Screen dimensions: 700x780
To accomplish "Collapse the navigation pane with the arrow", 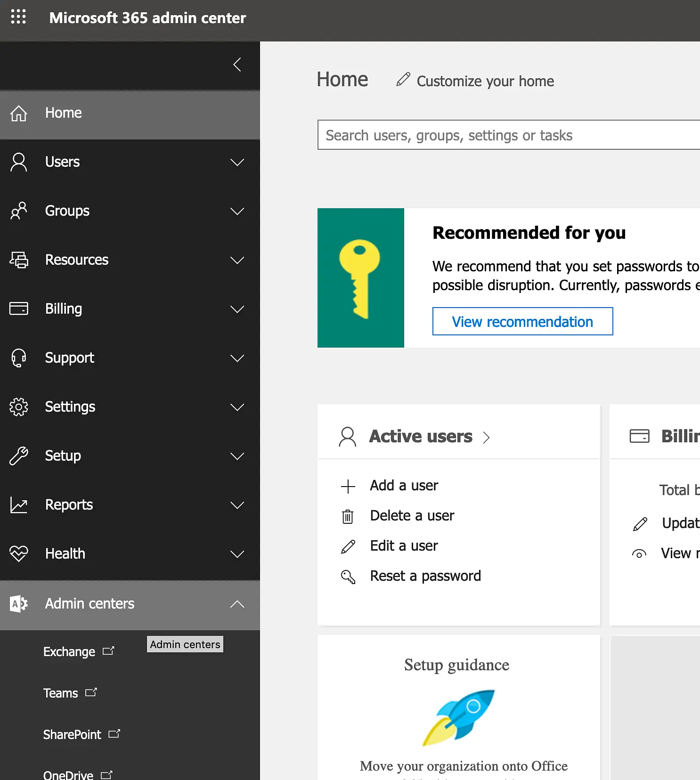I will [x=237, y=65].
